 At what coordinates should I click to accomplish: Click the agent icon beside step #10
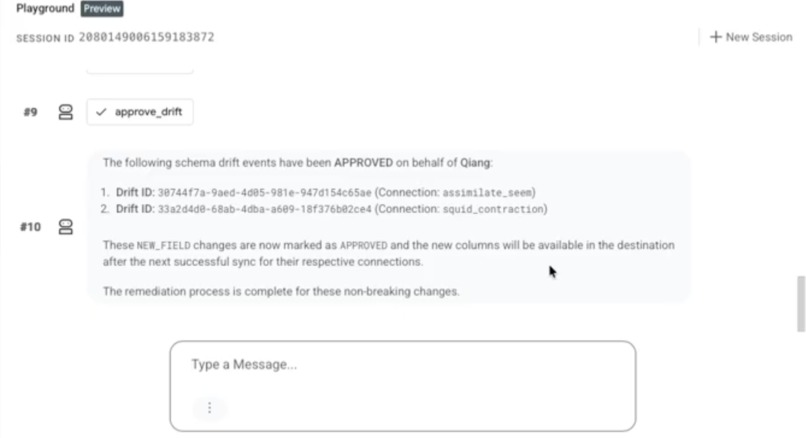pos(66,227)
